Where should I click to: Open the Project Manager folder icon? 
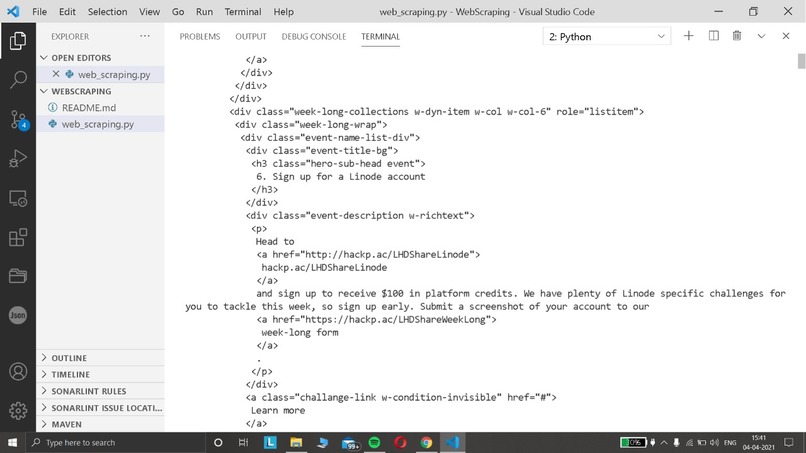(x=18, y=276)
